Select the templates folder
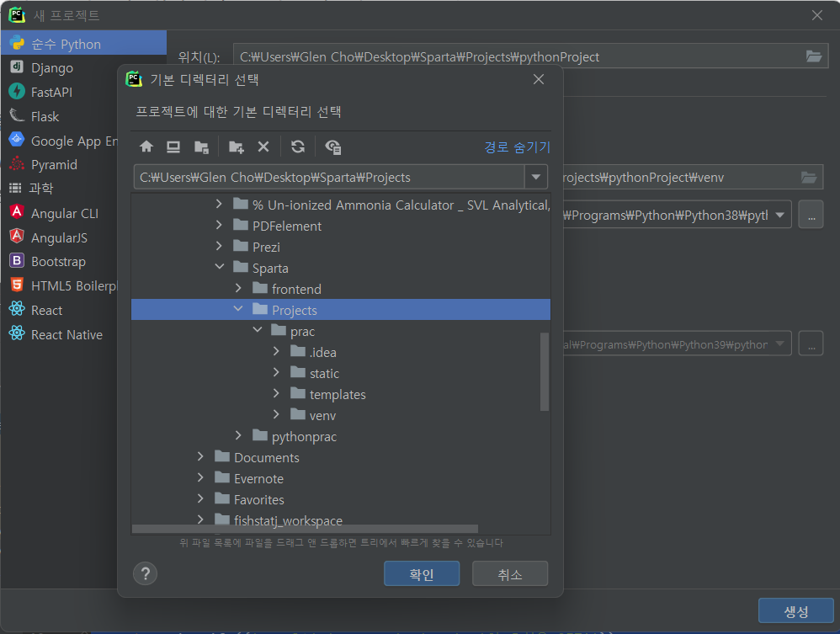The image size is (840, 634). 338,394
